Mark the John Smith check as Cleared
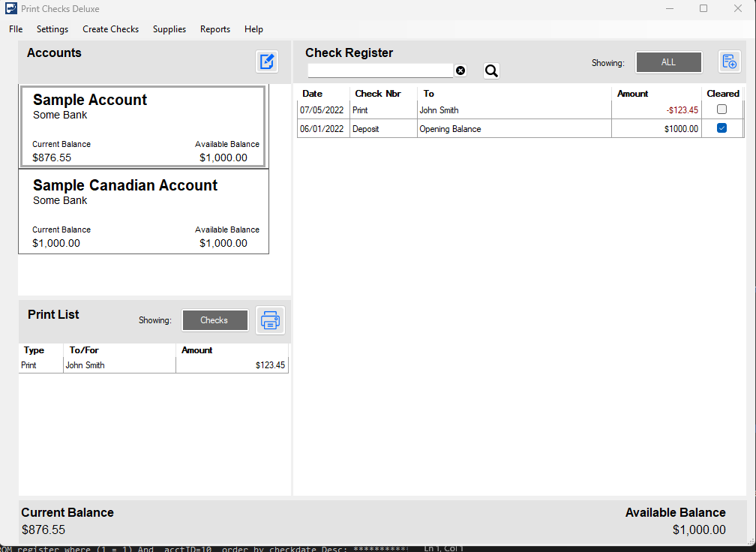 coord(721,109)
